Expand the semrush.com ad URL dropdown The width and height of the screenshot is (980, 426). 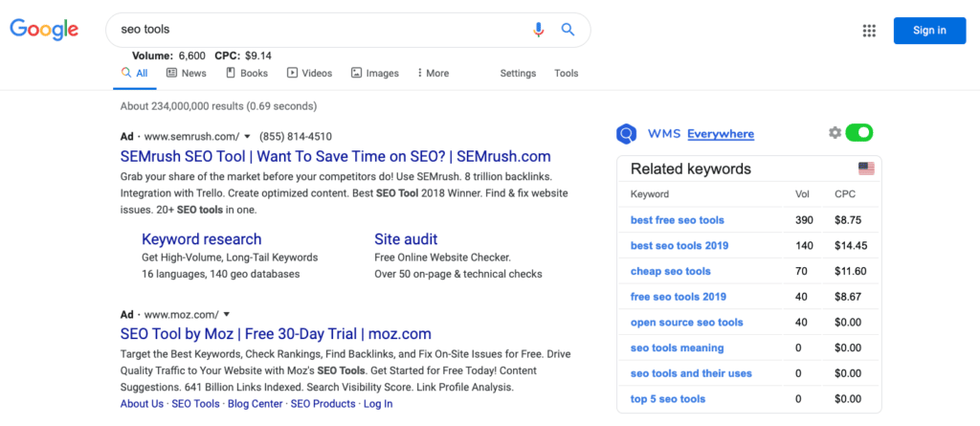(x=248, y=136)
